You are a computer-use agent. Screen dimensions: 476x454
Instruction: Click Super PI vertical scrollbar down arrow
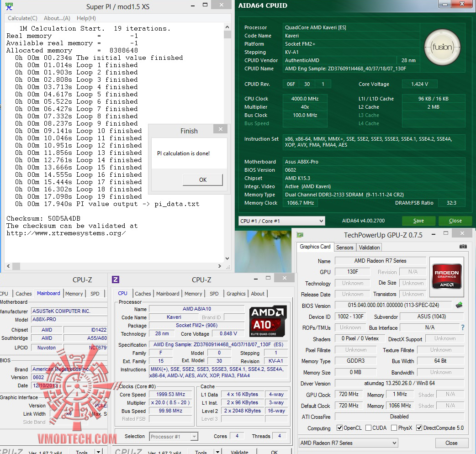(227, 259)
